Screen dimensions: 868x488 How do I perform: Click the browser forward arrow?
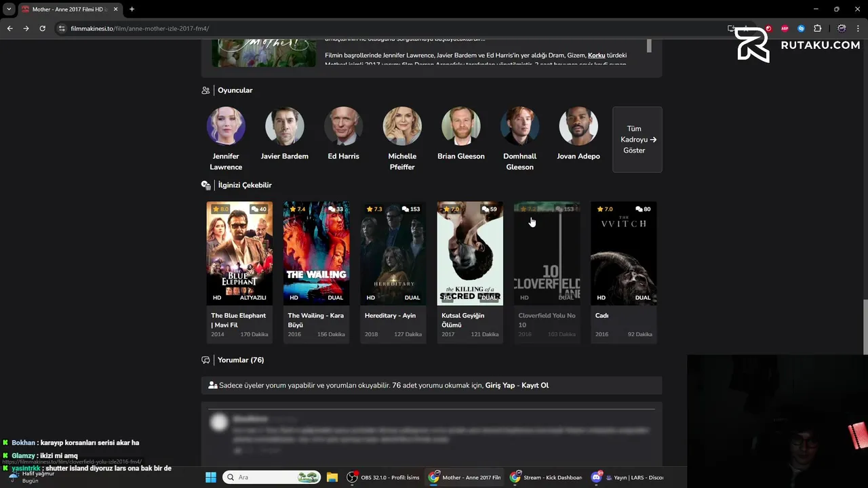(x=26, y=28)
